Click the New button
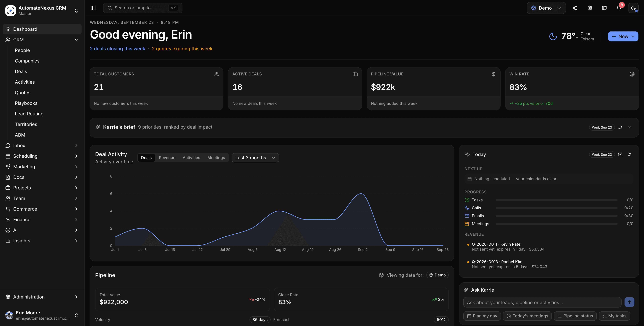The image size is (644, 326). pos(623,37)
